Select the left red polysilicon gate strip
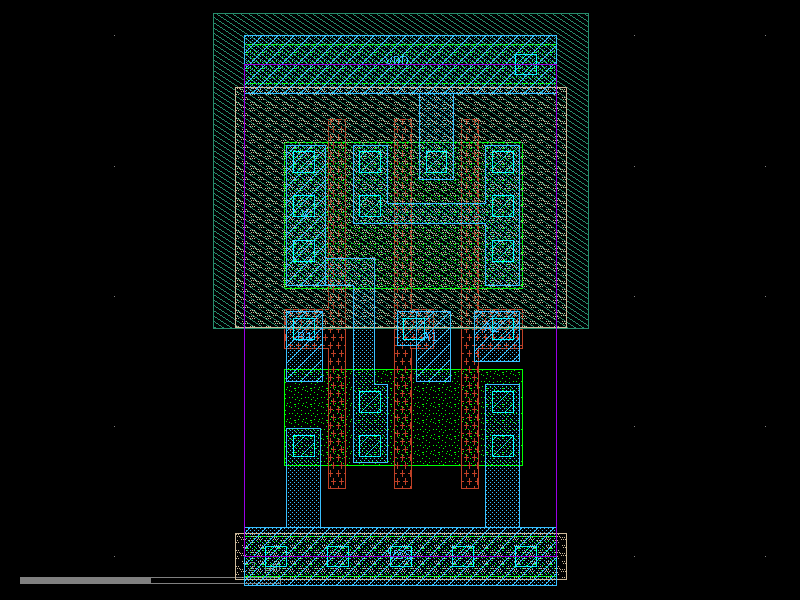Viewport: 800px width, 600px height. (x=337, y=304)
